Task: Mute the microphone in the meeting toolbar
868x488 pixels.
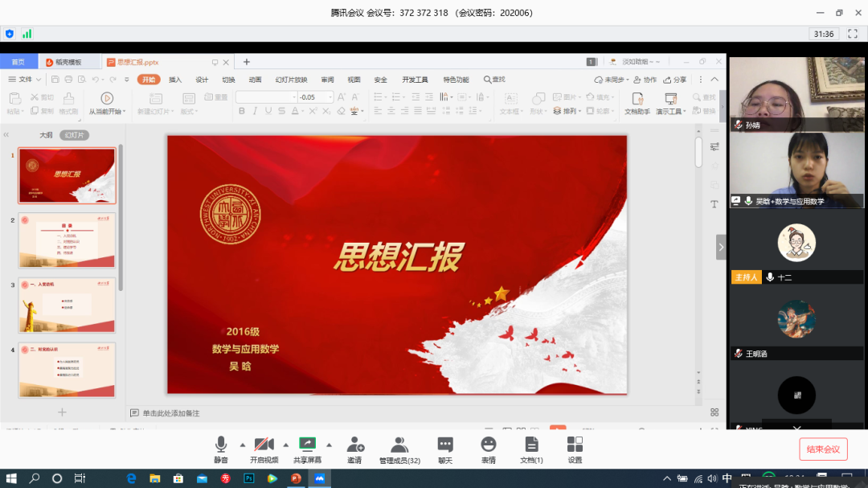Action: pos(220,445)
